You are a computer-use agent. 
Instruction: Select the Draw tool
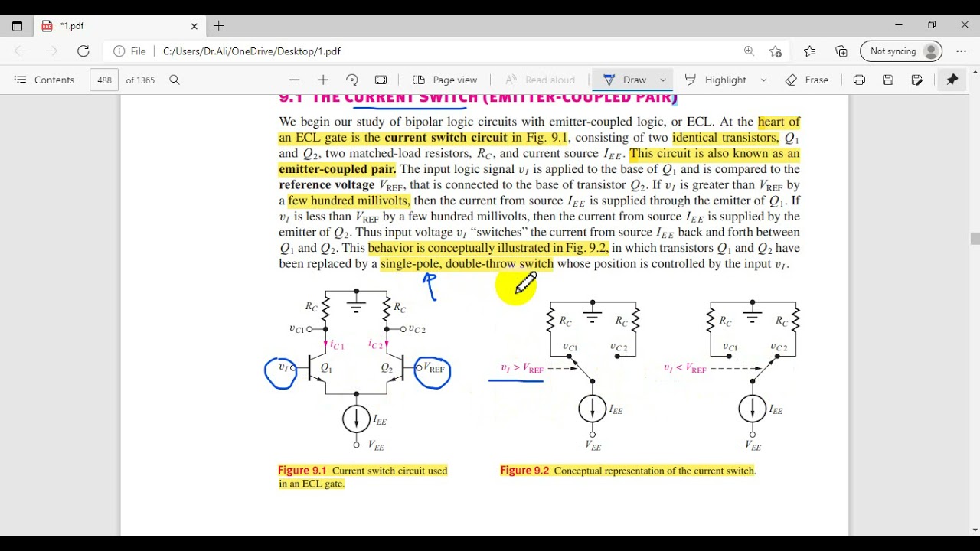coord(626,80)
